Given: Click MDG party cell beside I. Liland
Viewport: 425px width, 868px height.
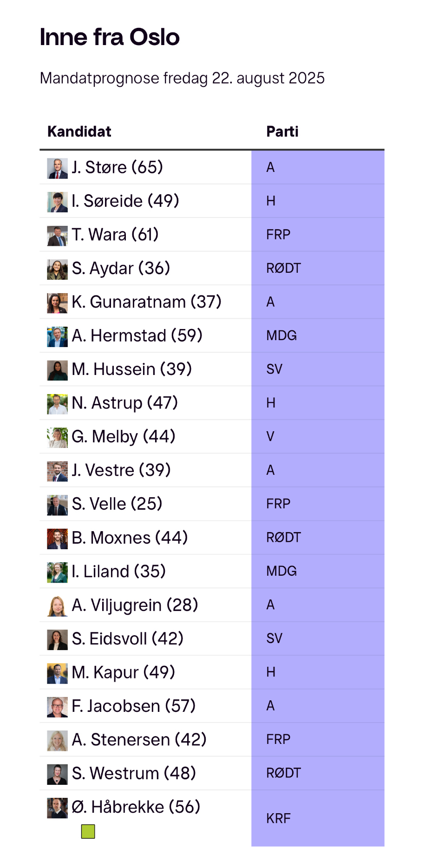Looking at the screenshot, I should click(x=318, y=571).
